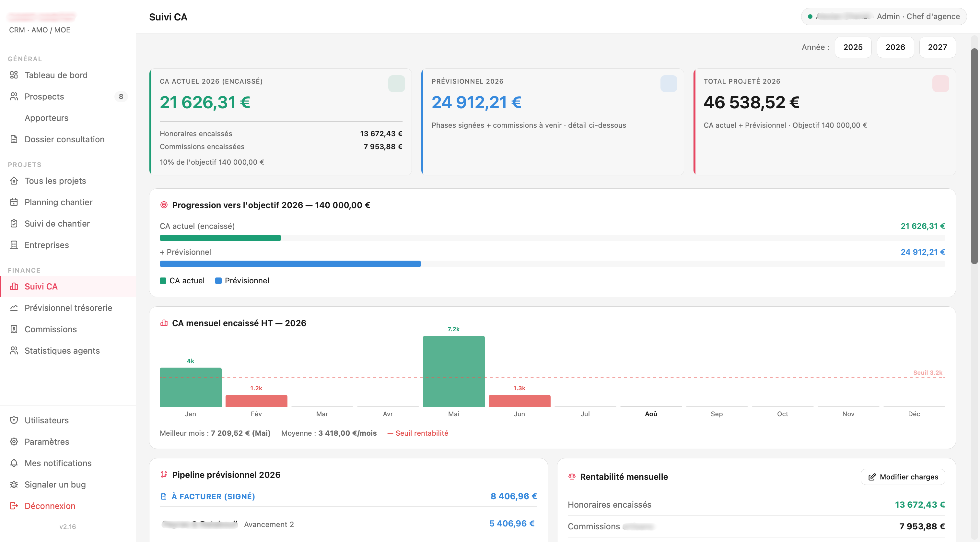Click the Mes notifications bell icon
The height and width of the screenshot is (542, 980).
(14, 463)
